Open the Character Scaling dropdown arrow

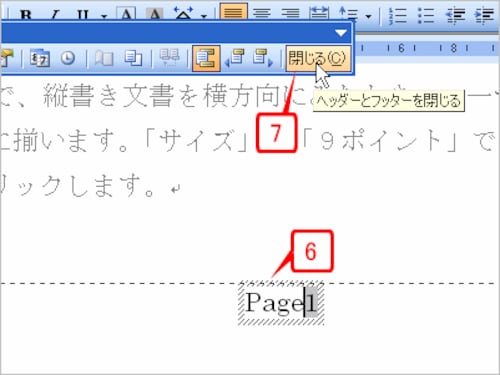pos(203,15)
